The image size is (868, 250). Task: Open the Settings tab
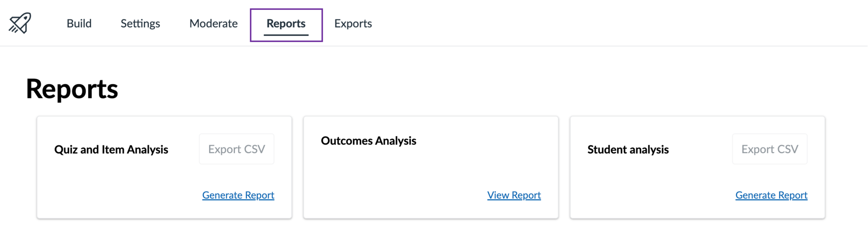tap(140, 23)
